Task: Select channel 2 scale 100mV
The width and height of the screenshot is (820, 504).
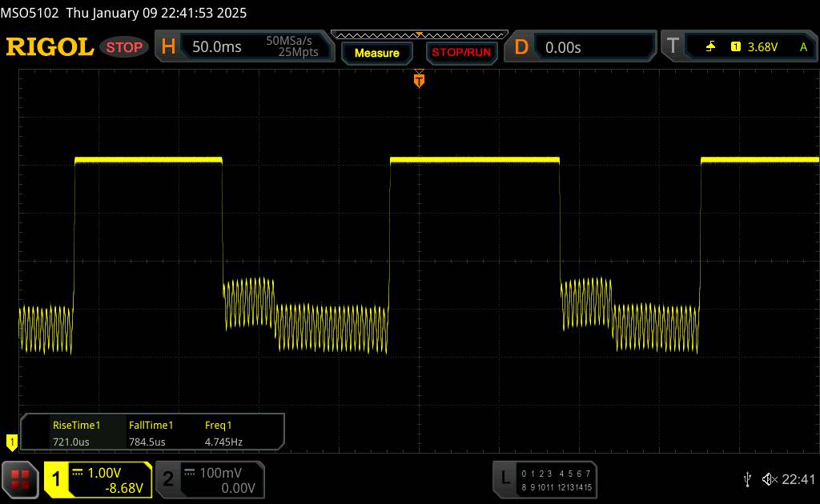Action: click(x=220, y=473)
